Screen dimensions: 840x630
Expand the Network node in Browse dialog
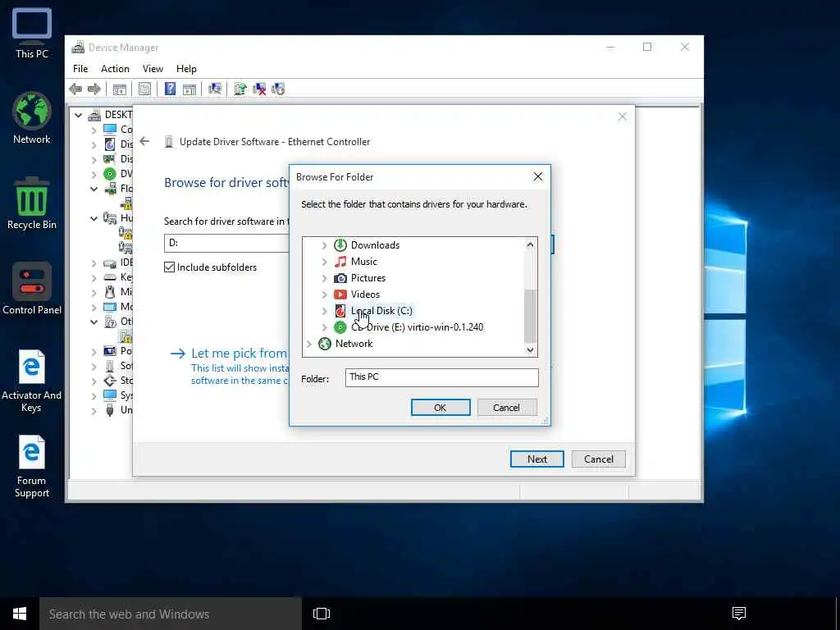tap(308, 344)
